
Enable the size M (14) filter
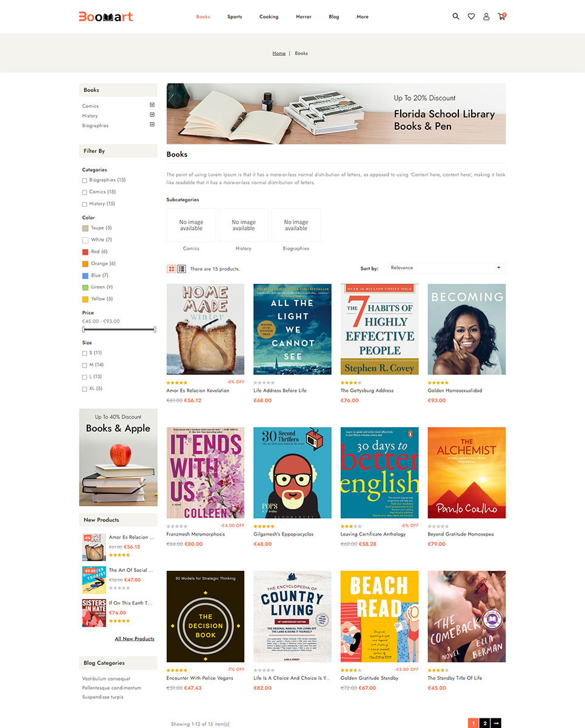(84, 365)
